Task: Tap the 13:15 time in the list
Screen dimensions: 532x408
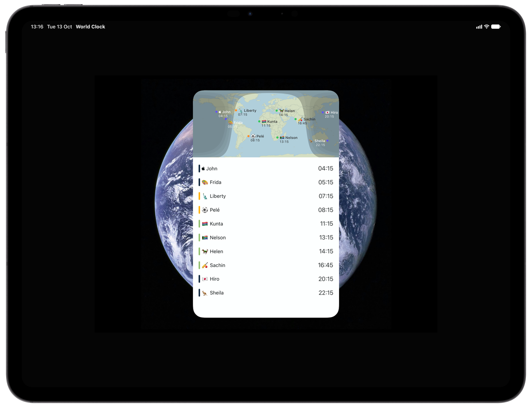Action: [326, 238]
